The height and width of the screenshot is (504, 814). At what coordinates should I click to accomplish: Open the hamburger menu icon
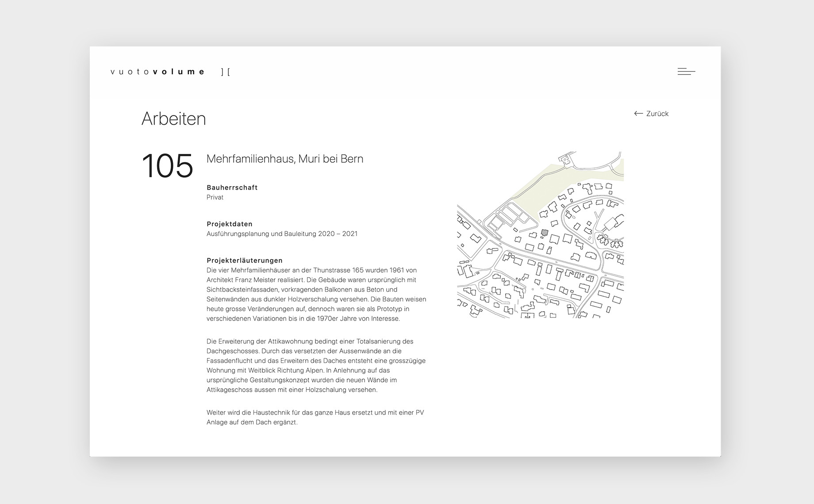(x=686, y=72)
